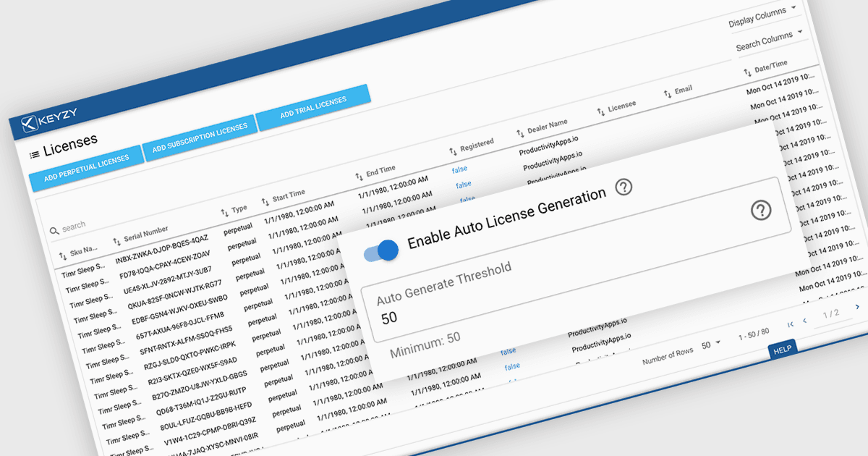Screen dimensions: 868x456
Task: Click the Licenses page title text
Action: 70,145
